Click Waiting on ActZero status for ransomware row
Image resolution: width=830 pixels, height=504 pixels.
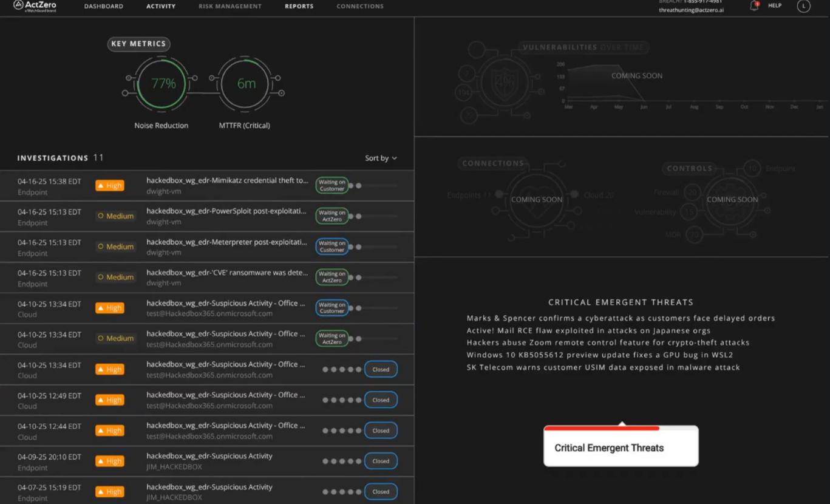[332, 278]
